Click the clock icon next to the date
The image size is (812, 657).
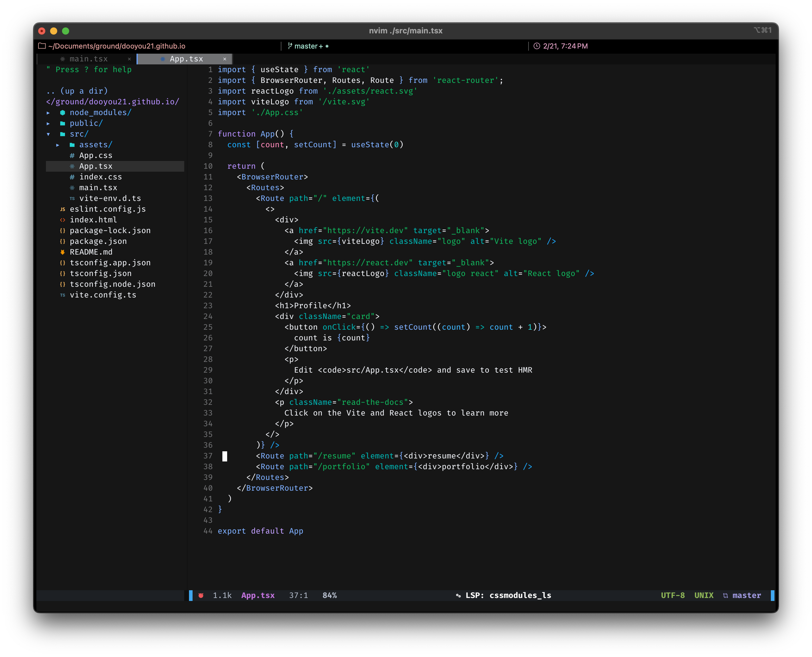point(537,46)
